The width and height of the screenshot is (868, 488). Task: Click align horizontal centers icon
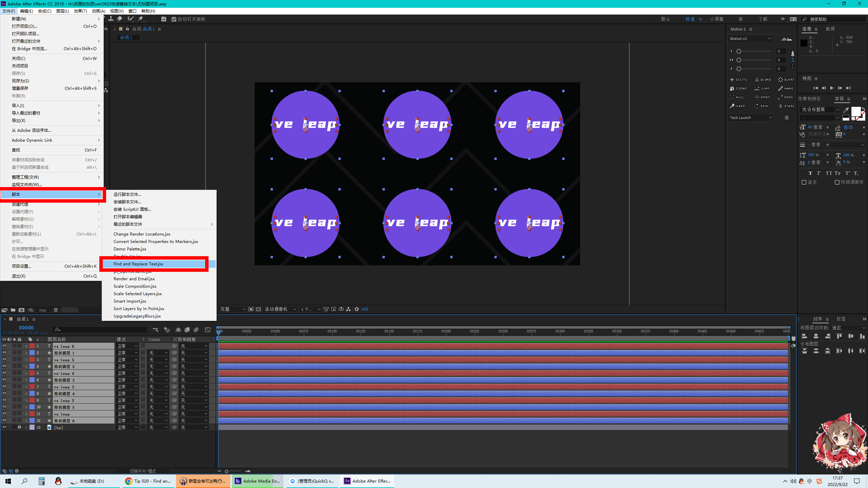(x=816, y=336)
